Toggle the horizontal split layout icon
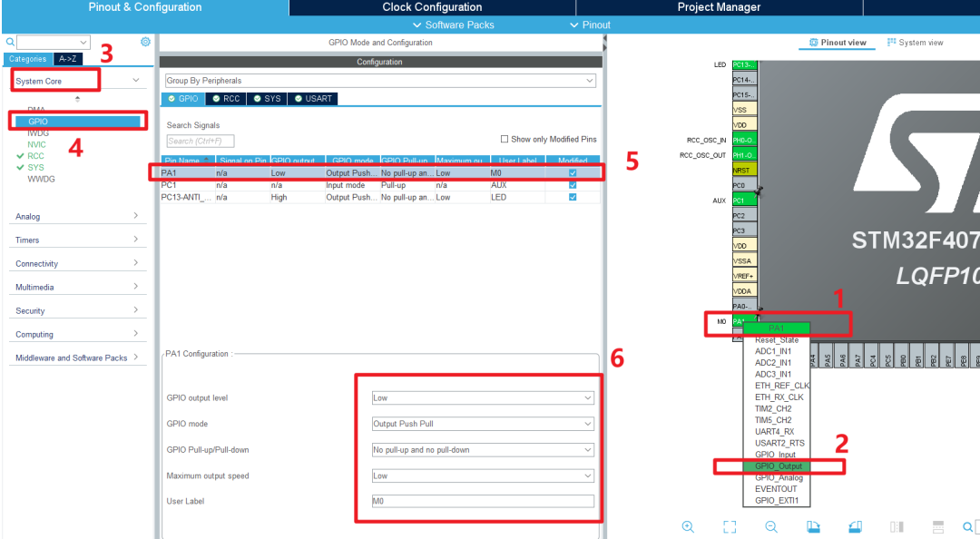 coord(938,526)
